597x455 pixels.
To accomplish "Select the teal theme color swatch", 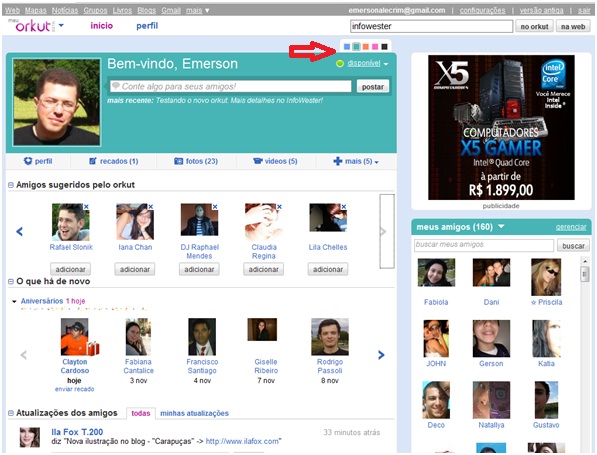I will coord(356,46).
